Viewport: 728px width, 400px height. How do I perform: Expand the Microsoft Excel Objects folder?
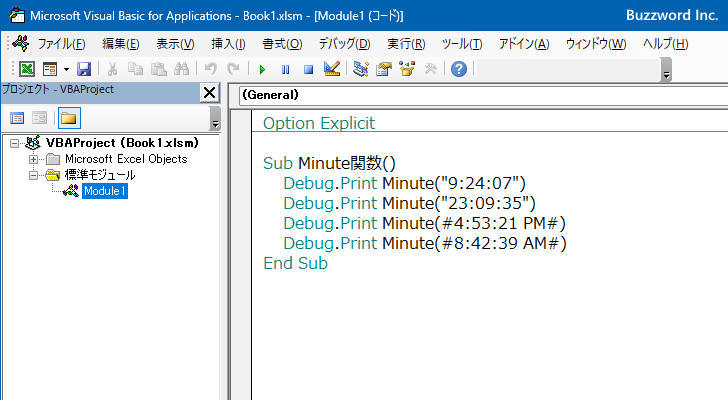pos(33,160)
